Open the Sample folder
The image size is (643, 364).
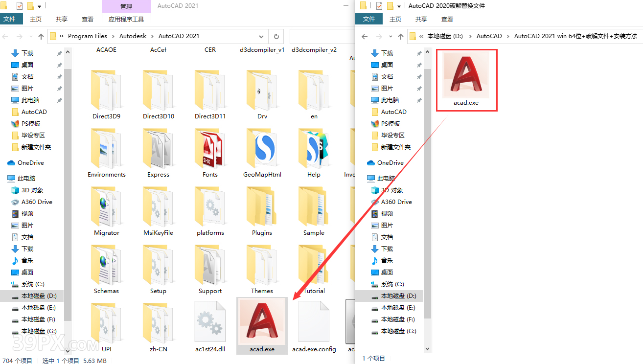click(314, 211)
